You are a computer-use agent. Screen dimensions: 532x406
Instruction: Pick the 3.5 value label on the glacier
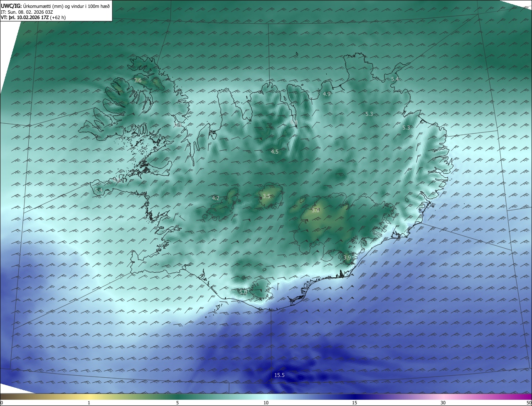266,196
